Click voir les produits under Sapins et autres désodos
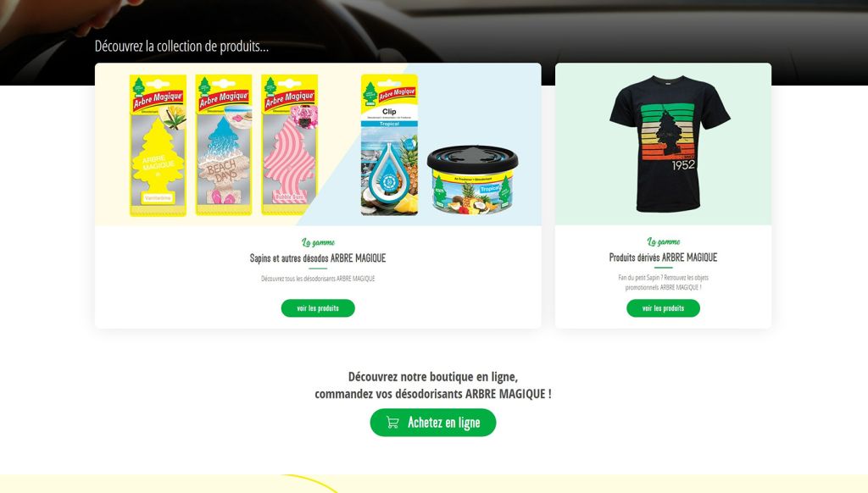 tap(318, 308)
